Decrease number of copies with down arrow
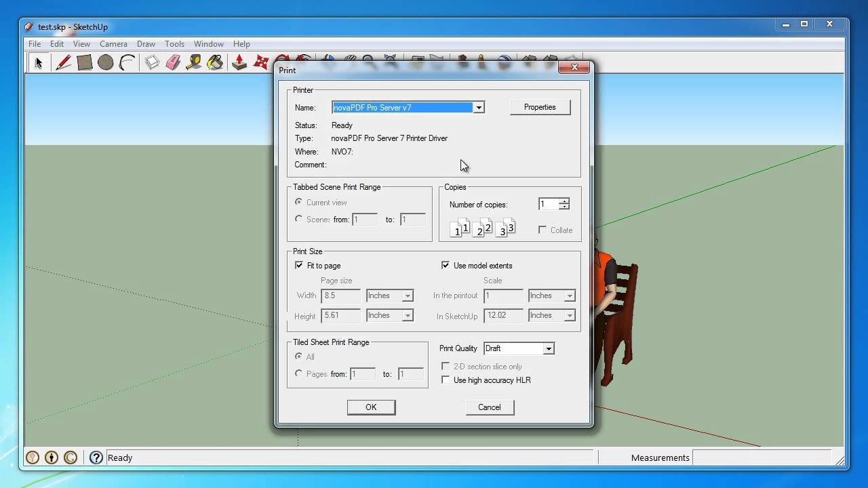 [x=564, y=207]
